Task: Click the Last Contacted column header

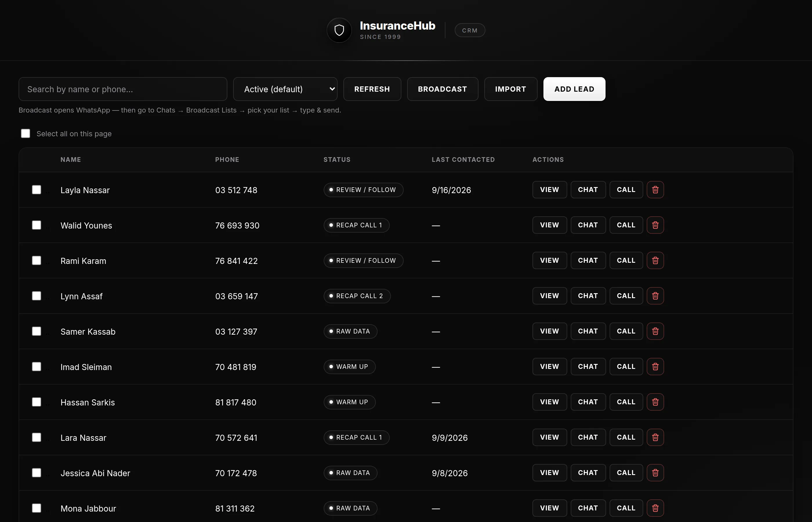Action: pyautogui.click(x=463, y=160)
